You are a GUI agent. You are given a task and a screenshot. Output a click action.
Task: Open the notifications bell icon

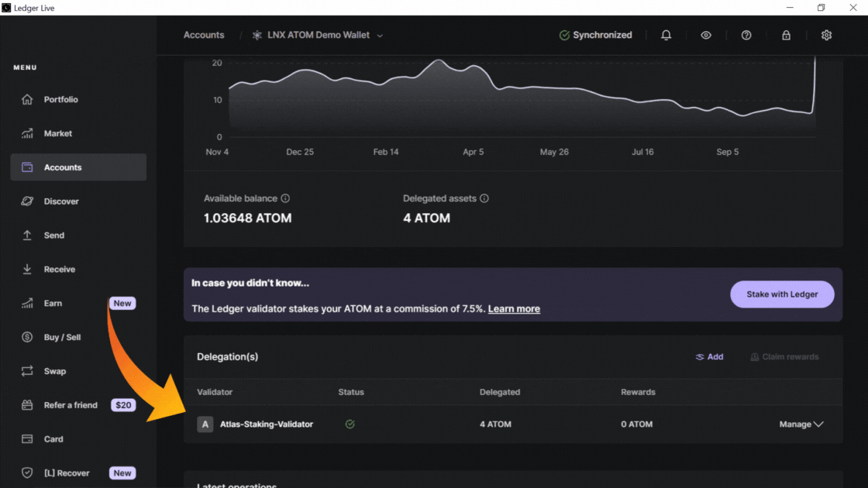[666, 36]
